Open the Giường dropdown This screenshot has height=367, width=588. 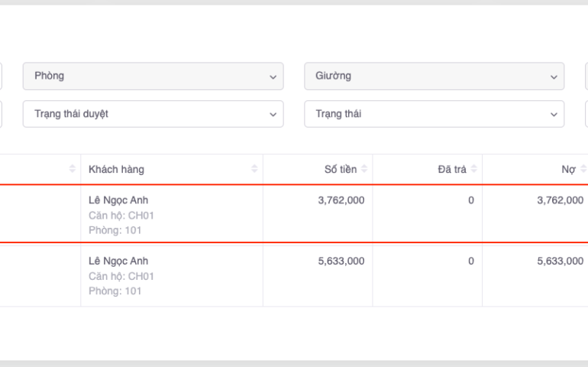(x=434, y=76)
